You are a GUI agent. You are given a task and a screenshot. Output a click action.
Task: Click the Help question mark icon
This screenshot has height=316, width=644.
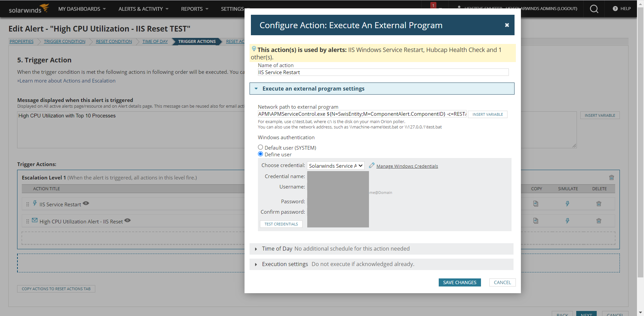[x=615, y=9]
